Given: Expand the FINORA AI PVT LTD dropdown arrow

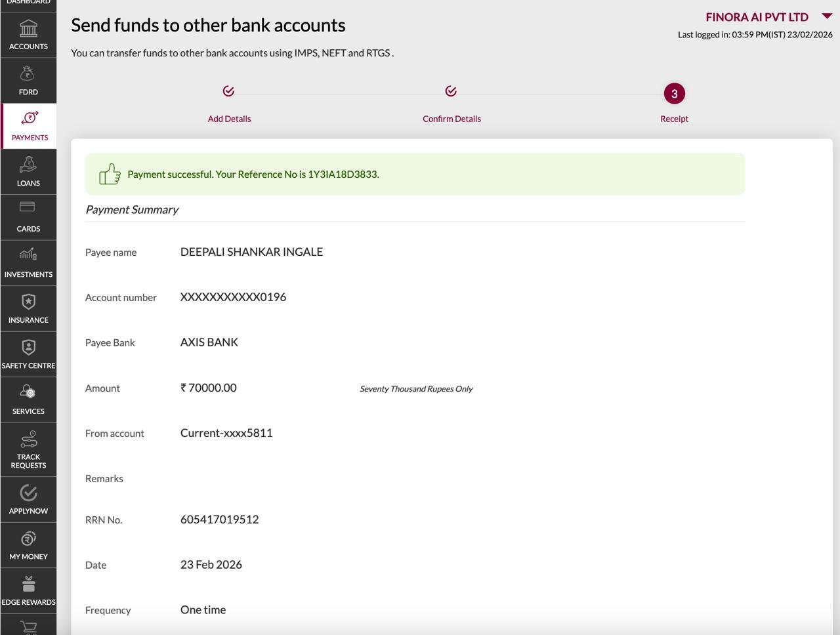Looking at the screenshot, I should (x=827, y=16).
